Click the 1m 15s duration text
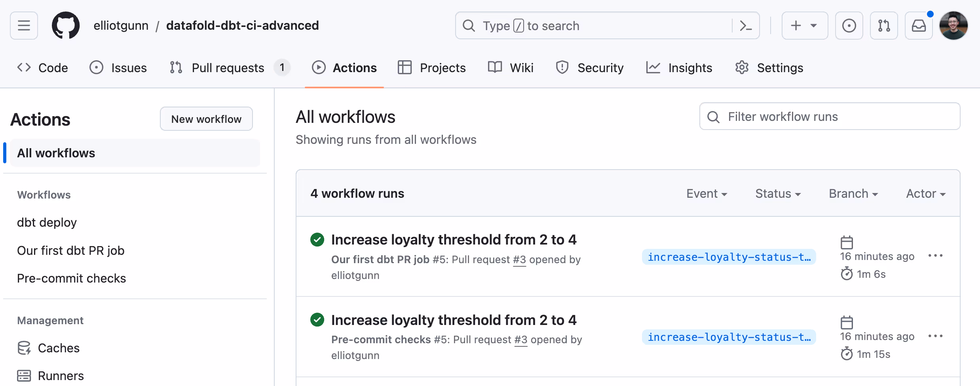 [x=874, y=354]
